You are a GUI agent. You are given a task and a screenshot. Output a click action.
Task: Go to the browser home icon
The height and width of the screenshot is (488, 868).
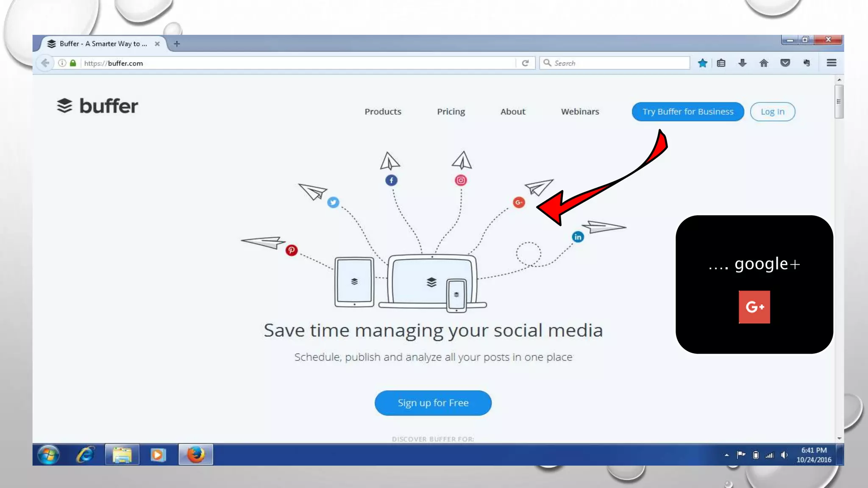coord(764,63)
